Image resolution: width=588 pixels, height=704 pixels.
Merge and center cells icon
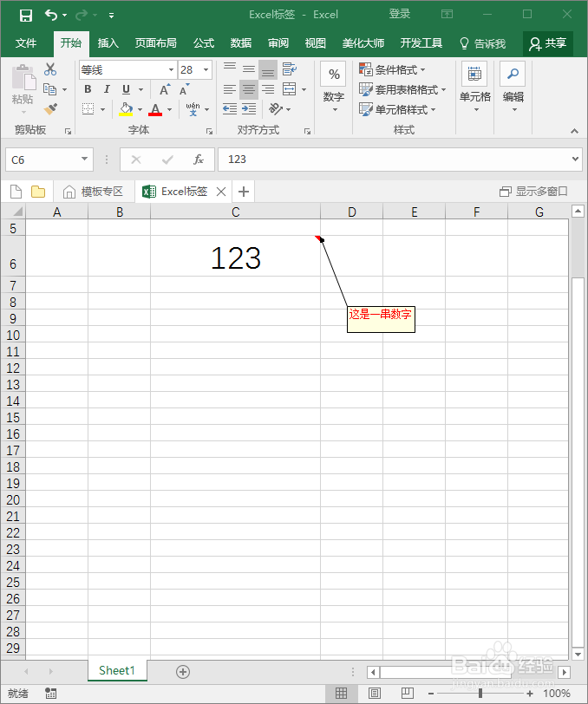tap(290, 89)
